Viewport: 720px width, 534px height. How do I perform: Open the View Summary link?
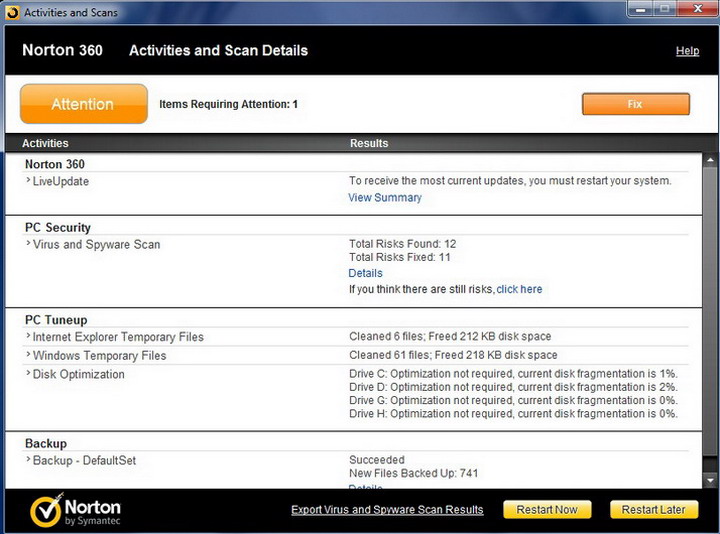click(x=385, y=198)
